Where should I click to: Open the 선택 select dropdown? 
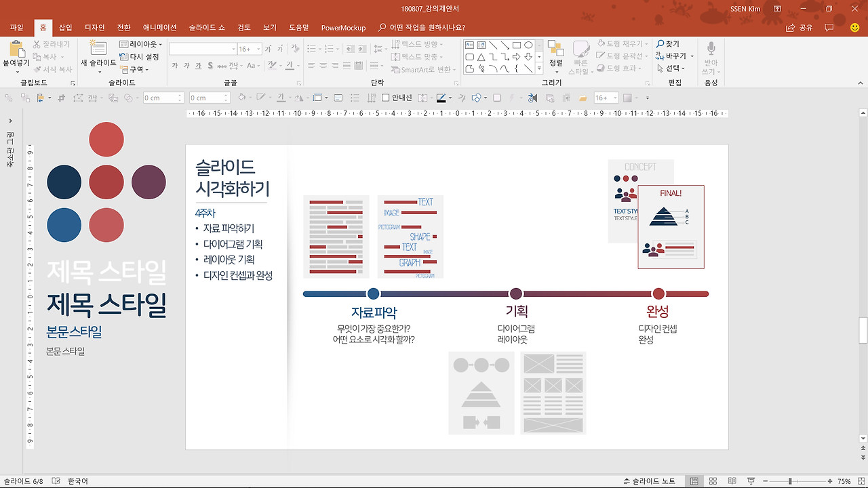coord(671,68)
